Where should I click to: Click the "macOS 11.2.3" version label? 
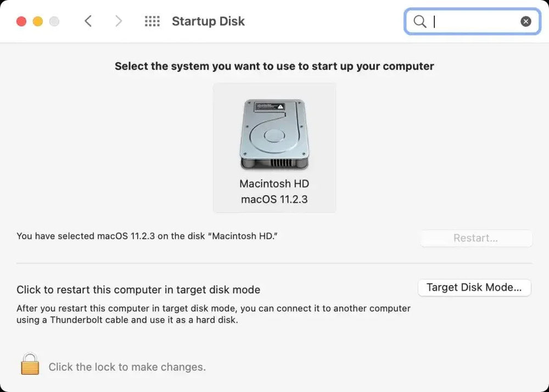click(274, 199)
